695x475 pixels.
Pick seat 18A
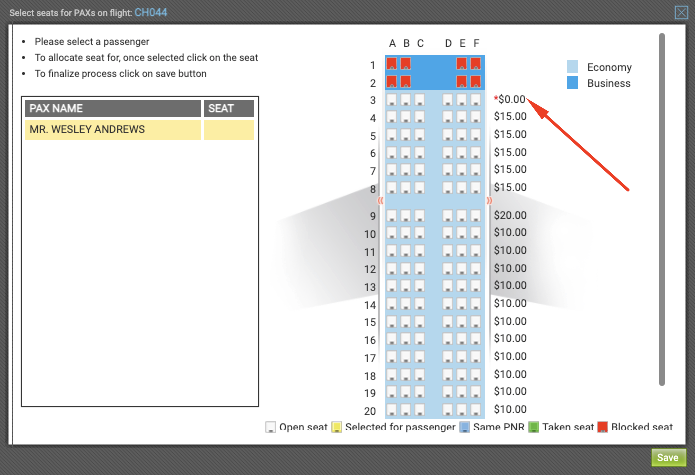[x=391, y=375]
